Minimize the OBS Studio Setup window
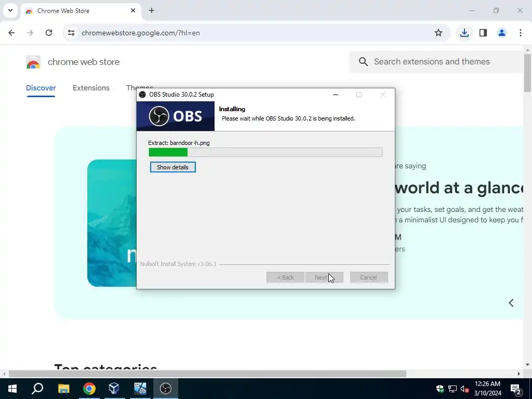 point(336,95)
